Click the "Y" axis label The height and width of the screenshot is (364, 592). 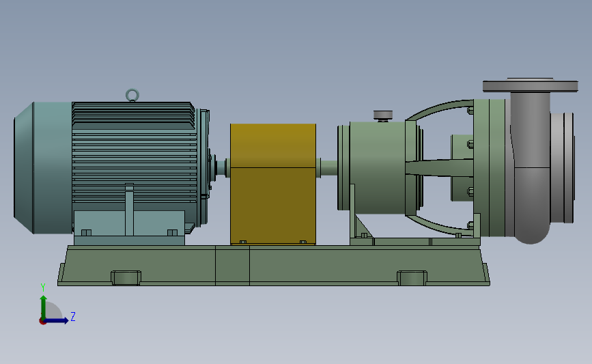click(42, 288)
